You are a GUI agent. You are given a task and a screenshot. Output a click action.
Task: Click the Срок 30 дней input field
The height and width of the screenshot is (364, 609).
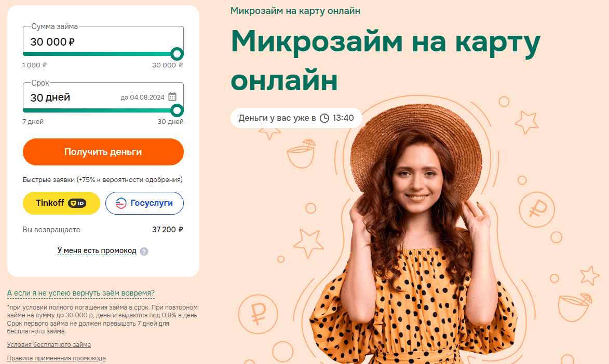[103, 96]
